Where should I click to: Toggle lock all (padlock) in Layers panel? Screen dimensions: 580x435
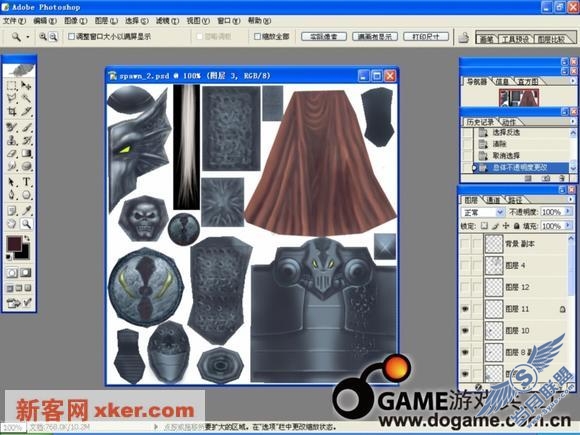click(x=517, y=226)
